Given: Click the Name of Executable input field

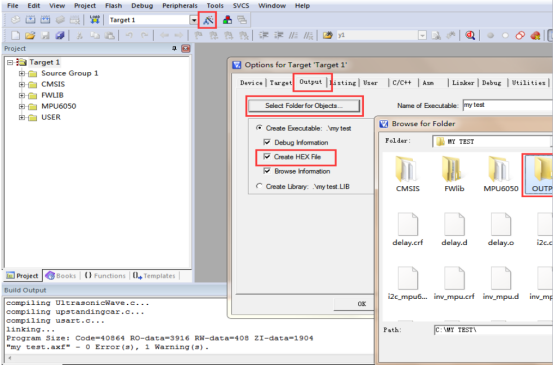Looking at the screenshot, I should 508,105.
